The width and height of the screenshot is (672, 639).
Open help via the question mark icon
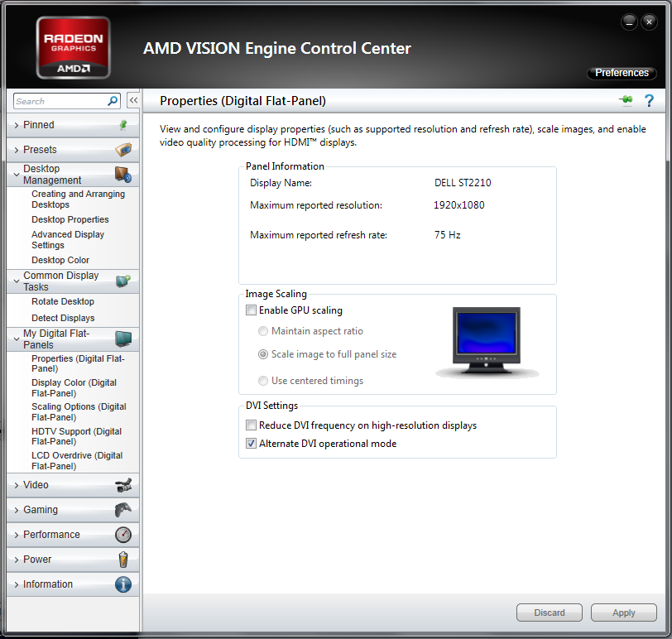coord(649,100)
